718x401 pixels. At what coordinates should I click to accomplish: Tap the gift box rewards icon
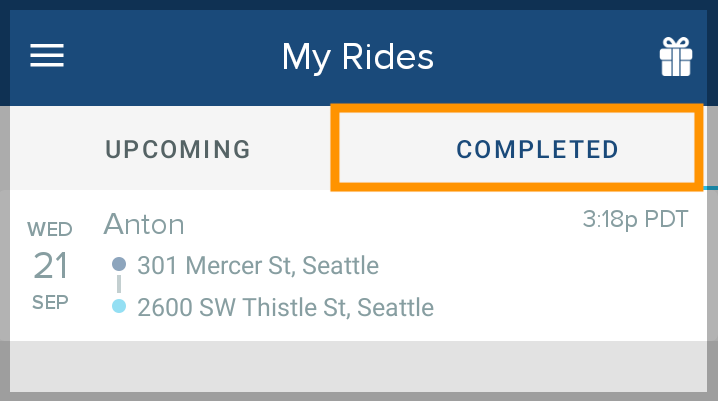click(676, 57)
